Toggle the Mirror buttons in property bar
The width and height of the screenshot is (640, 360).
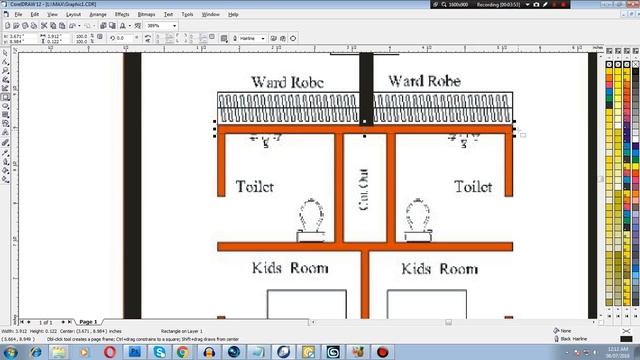tap(148, 38)
